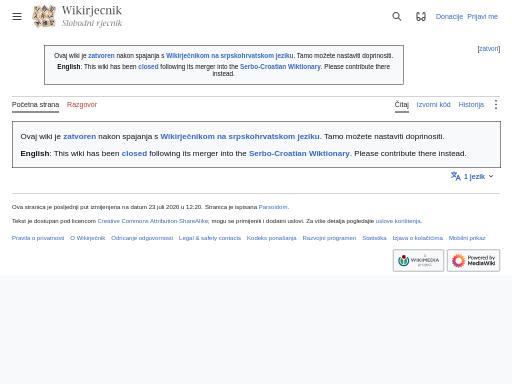Click the 'Slobodni rječnik' tagline text

coord(92,23)
